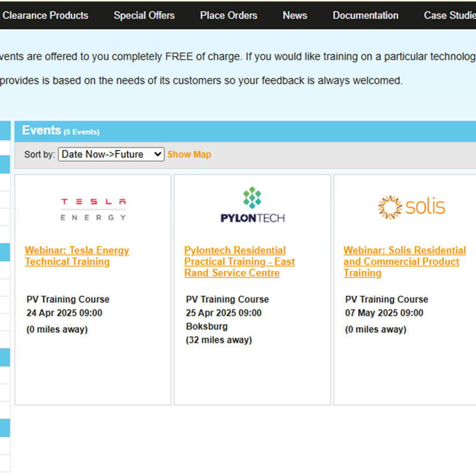
Task: Click the Pylontech logo image
Action: coord(252,205)
